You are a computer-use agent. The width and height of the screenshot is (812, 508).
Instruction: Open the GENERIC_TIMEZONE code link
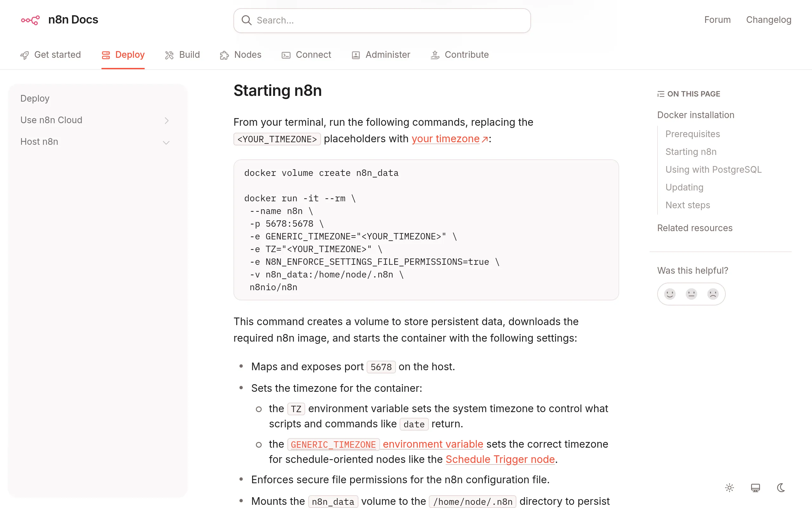pos(333,444)
